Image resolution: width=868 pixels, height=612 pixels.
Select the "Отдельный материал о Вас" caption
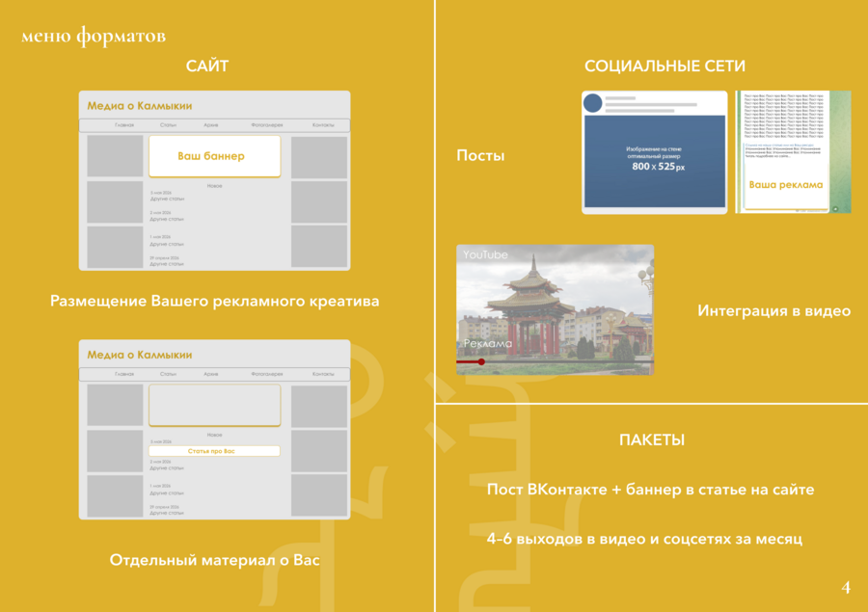click(x=215, y=560)
